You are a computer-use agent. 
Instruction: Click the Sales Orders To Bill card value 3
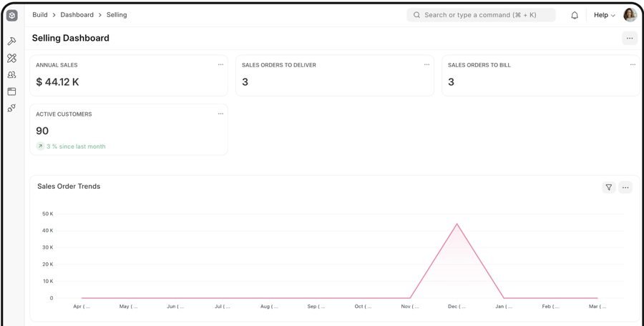451,82
